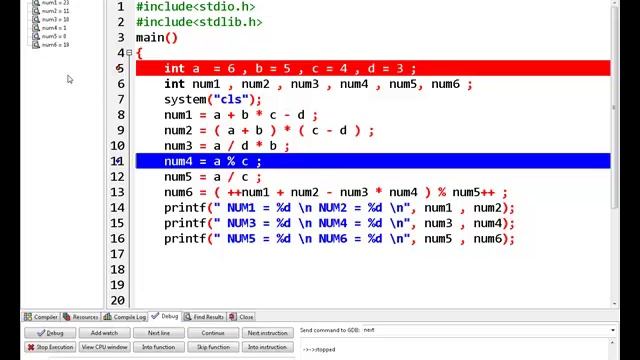Click the text 'system("cls");' on line 7
Viewport: 640px width, 360px height.
coord(213,99)
